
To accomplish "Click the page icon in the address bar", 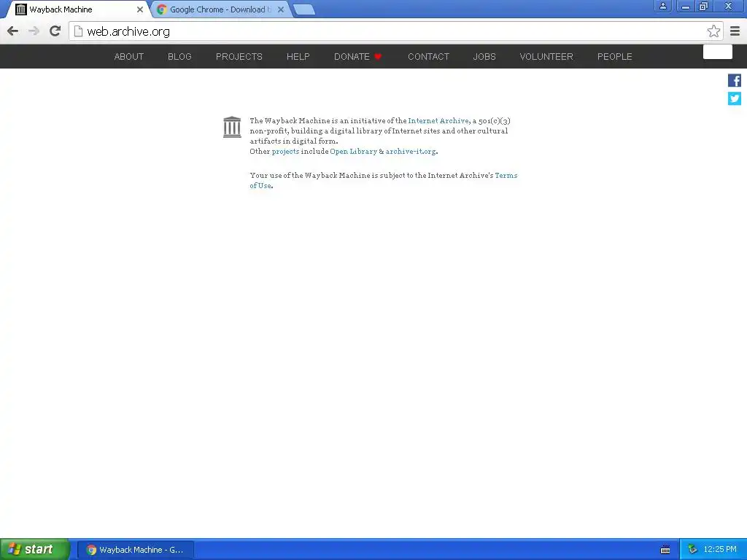I will click(x=79, y=31).
